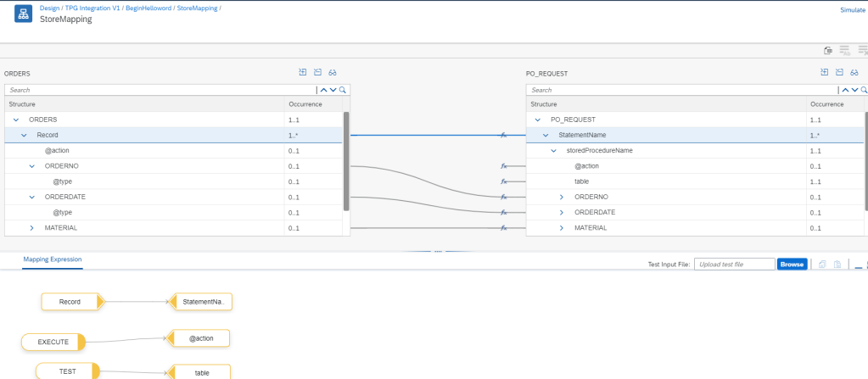Expand the MATERIAL node in source structure
Screen dimensions: 868x379
pyautogui.click(x=32, y=228)
